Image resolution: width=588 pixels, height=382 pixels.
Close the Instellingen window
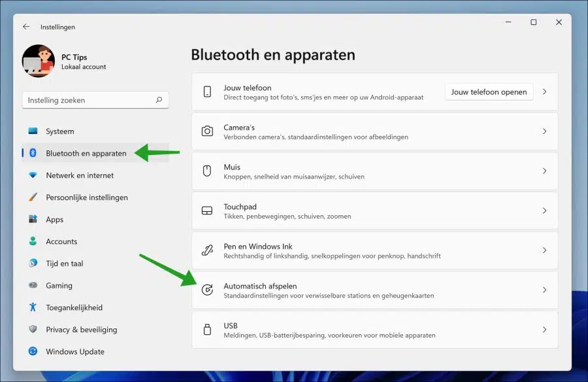coord(559,22)
